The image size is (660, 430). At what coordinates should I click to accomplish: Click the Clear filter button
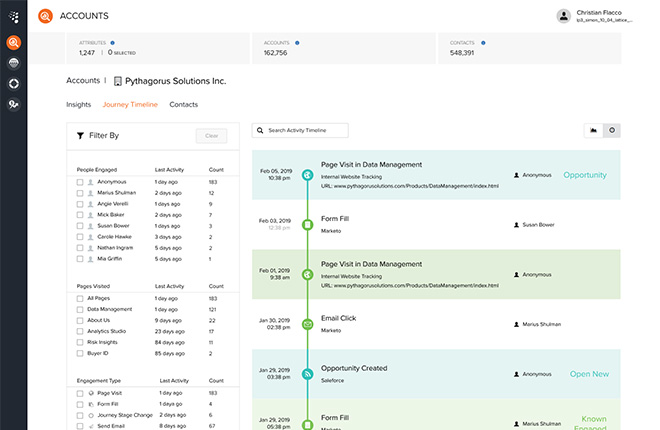[211, 135]
